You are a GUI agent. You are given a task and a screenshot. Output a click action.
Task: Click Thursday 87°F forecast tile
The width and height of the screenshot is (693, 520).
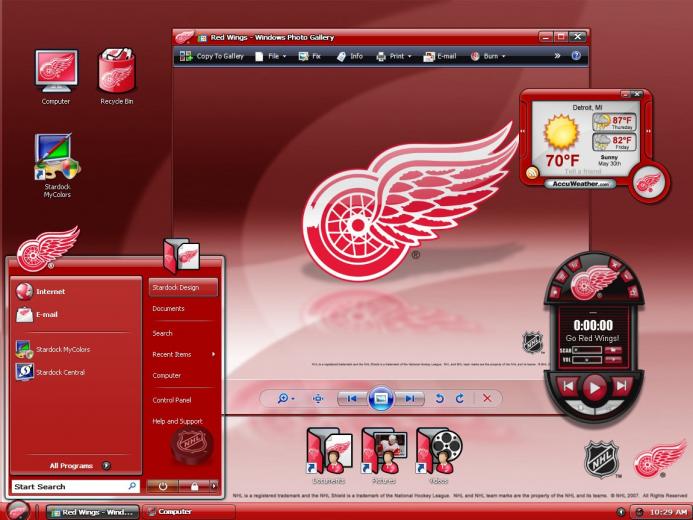click(614, 122)
